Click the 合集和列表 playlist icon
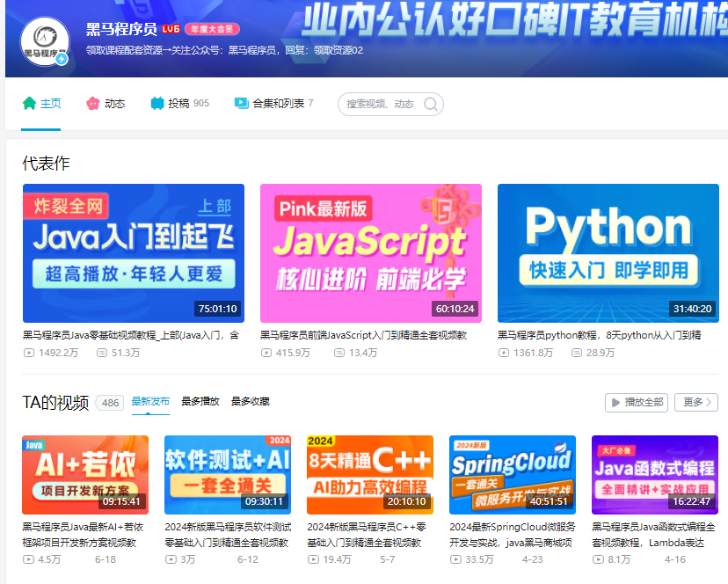This screenshot has height=584, width=728. click(241, 103)
